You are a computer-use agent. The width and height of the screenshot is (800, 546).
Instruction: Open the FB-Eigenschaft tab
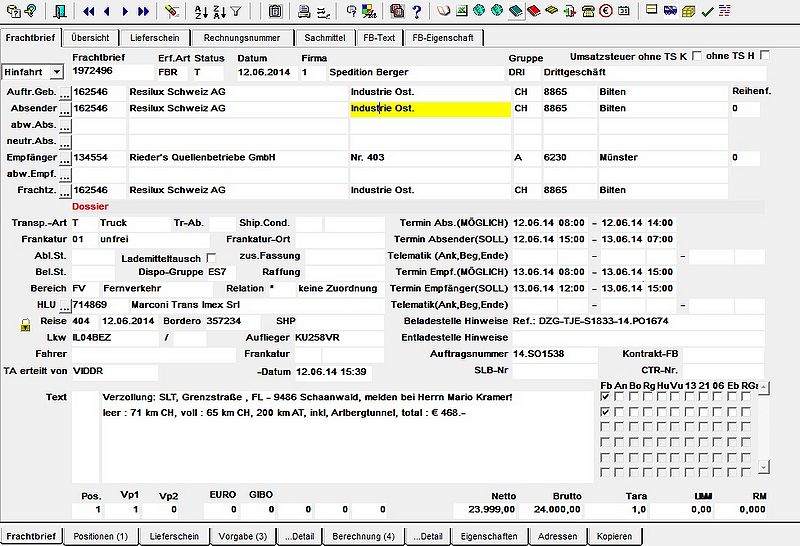[443, 38]
